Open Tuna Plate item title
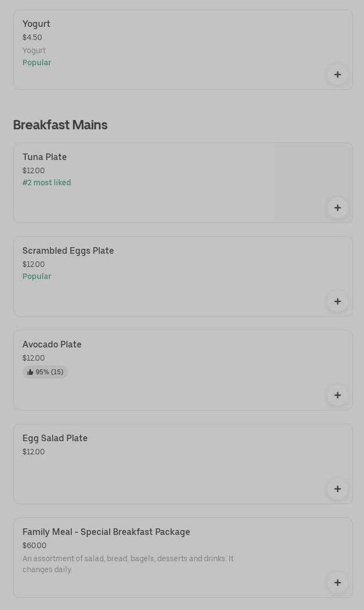Image resolution: width=364 pixels, height=610 pixels. (44, 157)
